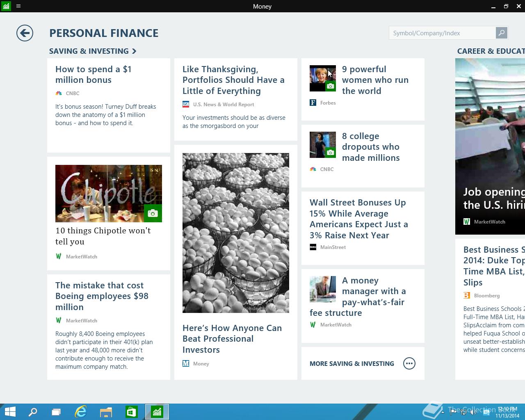Click the volume icon in system tray
Viewport: 525px width, 420px height.
click(473, 412)
